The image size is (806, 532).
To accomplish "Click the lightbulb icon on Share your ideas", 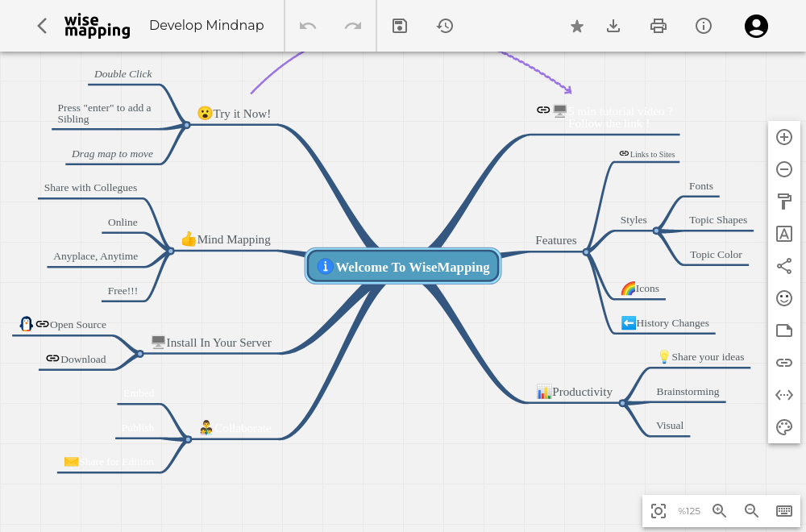I will point(663,357).
